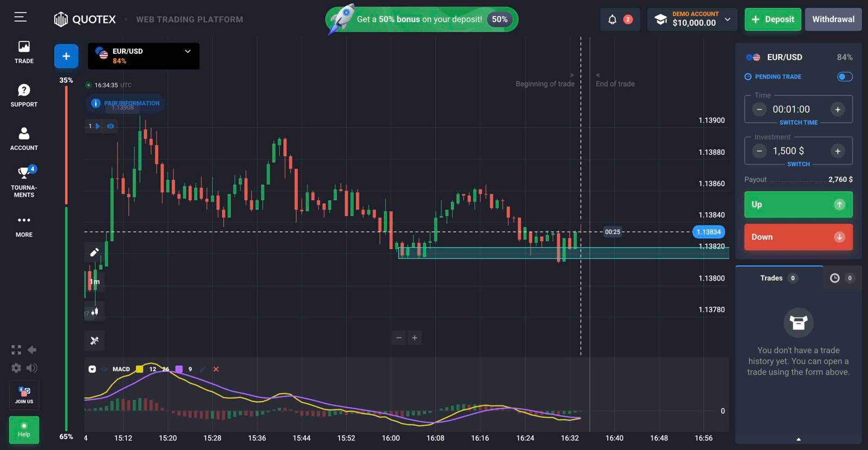Click the current price tag 1.13834
This screenshot has height=450, width=868.
coord(709,232)
